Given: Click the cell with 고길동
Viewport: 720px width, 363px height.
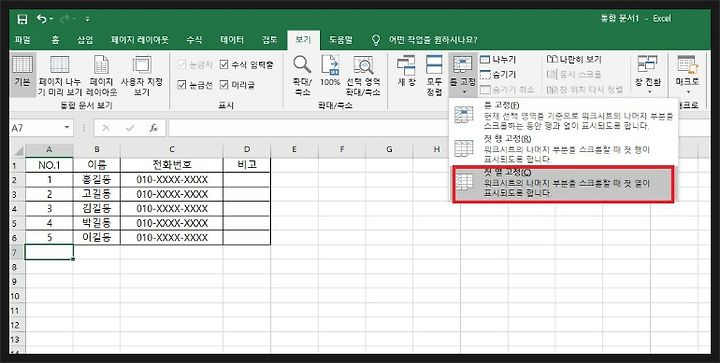Looking at the screenshot, I should (97, 194).
